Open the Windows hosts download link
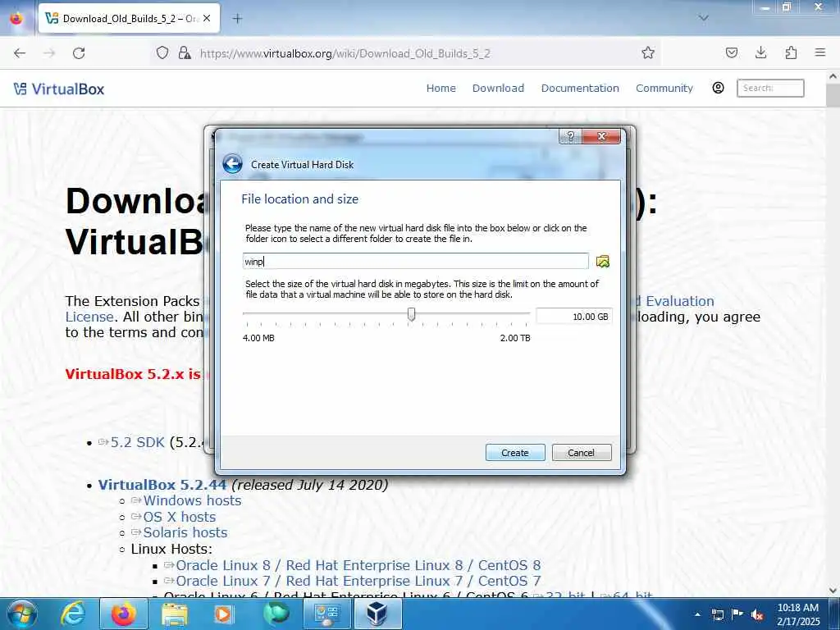The height and width of the screenshot is (630, 840). 192,500
